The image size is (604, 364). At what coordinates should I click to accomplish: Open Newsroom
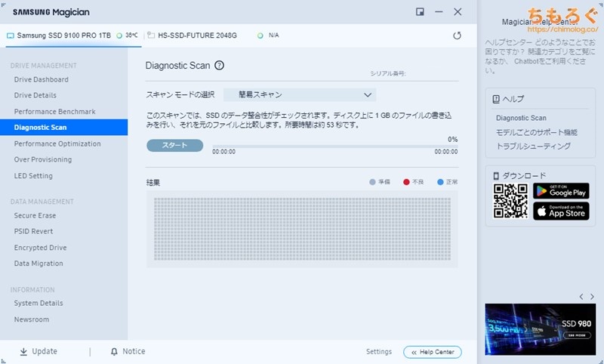[x=32, y=319]
